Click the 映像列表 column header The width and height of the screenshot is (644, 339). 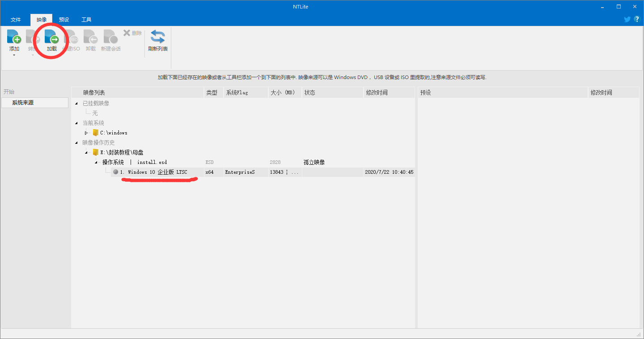click(137, 92)
